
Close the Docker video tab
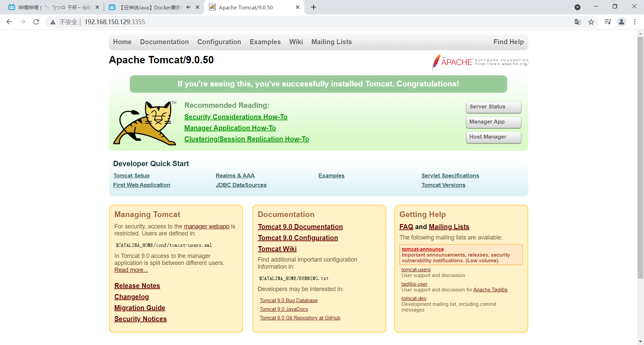[198, 7]
